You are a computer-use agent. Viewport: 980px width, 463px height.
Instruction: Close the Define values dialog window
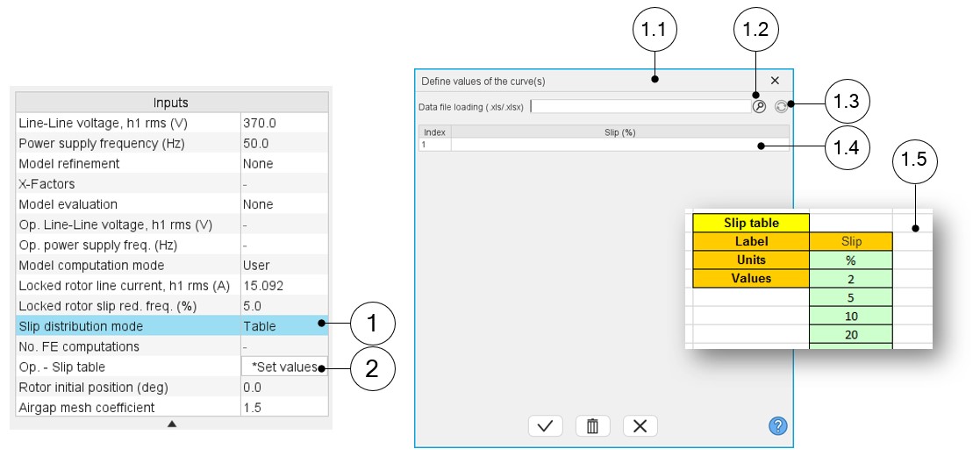point(775,81)
